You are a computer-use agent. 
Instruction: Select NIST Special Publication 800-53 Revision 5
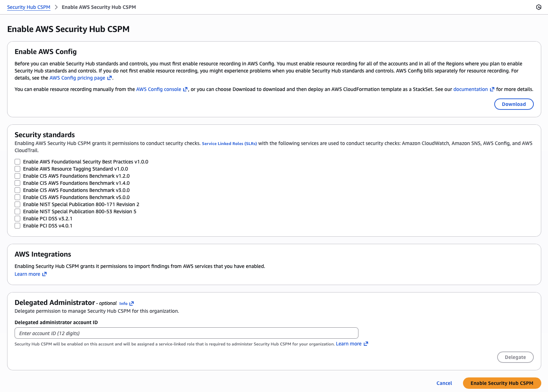point(17,211)
